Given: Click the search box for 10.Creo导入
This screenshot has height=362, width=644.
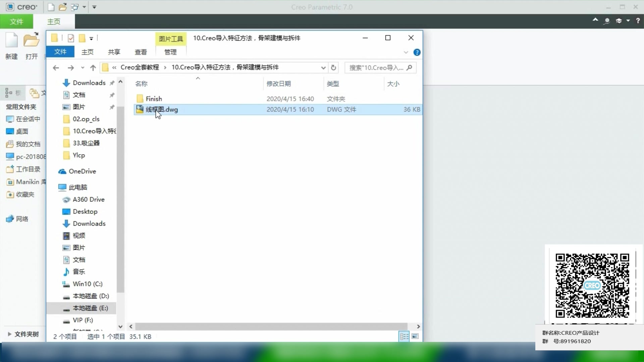Looking at the screenshot, I should [x=380, y=68].
